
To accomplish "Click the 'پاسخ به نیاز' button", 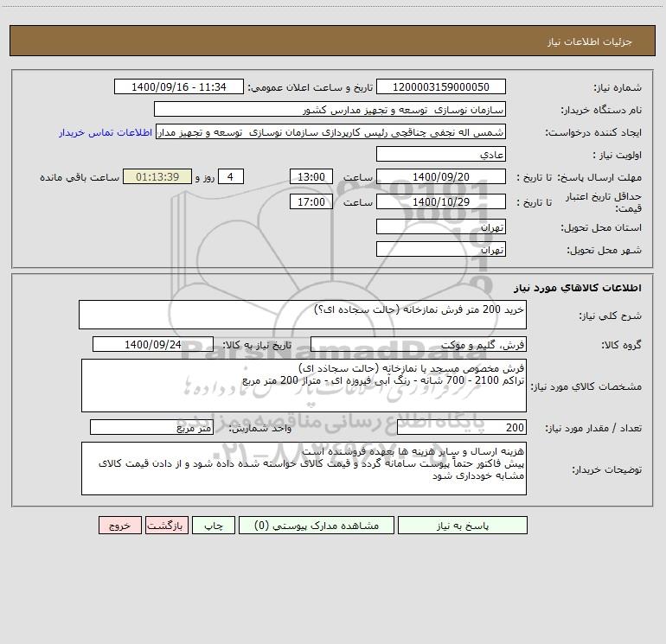I will click(x=463, y=526).
